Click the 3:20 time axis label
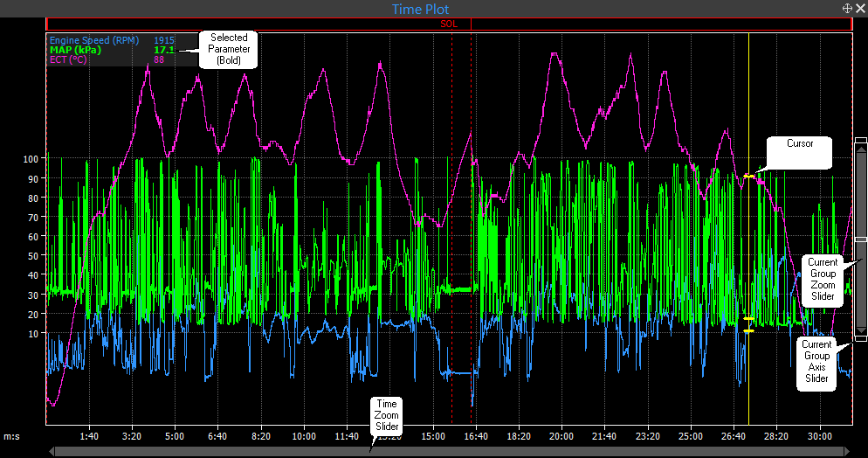The height and width of the screenshot is (458, 868). click(x=132, y=436)
